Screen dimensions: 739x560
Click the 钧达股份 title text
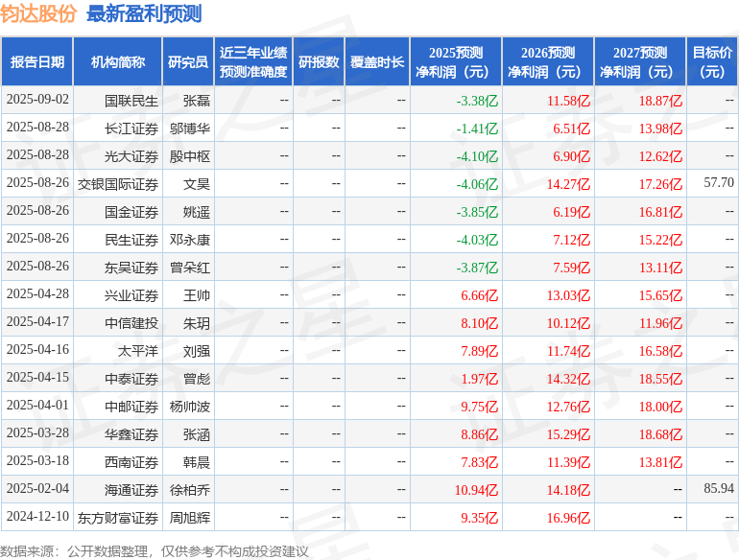(38, 13)
